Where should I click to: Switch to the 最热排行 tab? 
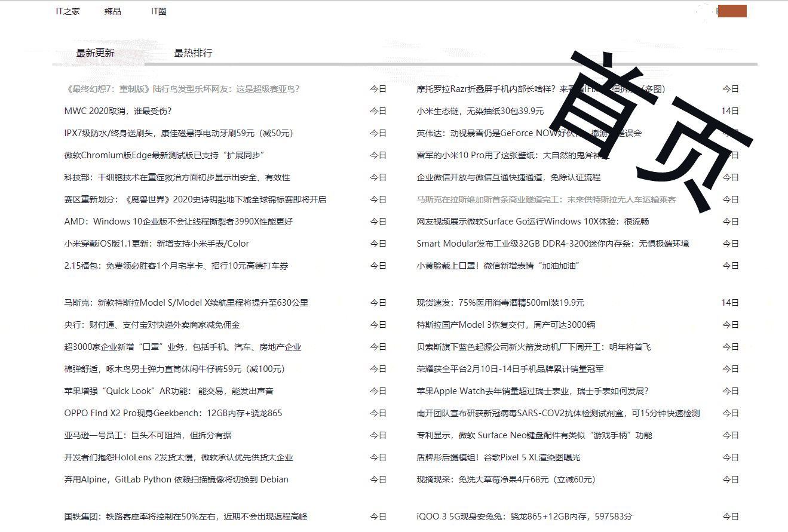(192, 53)
